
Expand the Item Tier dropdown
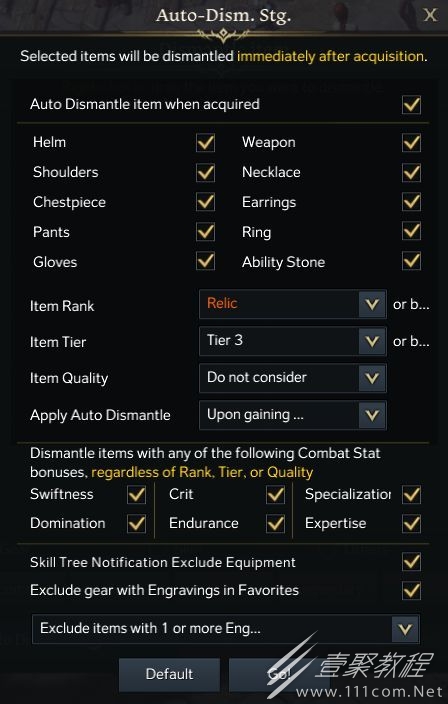293,341
